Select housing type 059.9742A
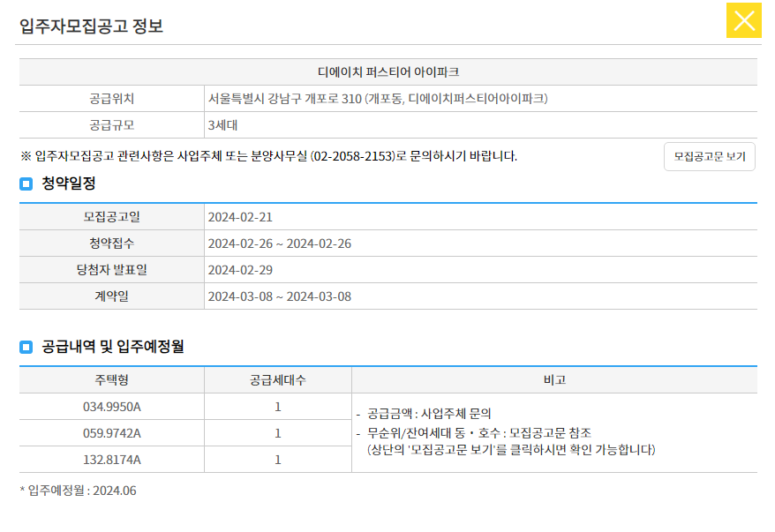Screen dimensions: 775x532 (112, 433)
